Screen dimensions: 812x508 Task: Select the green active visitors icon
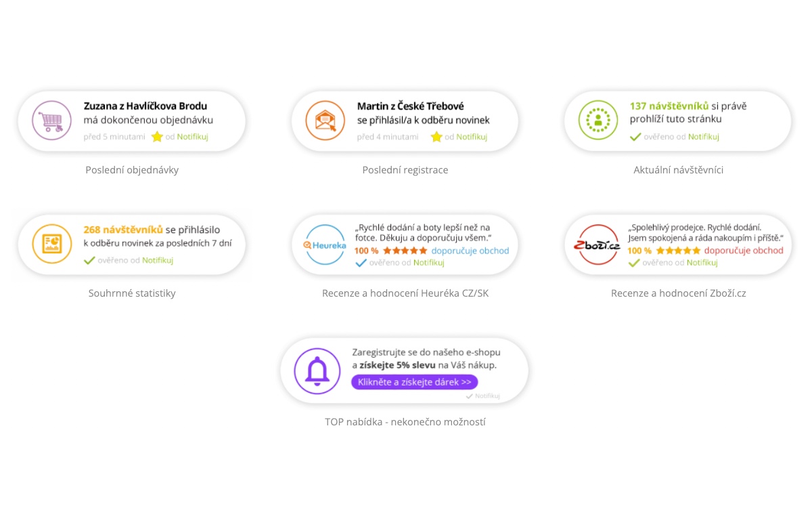(x=598, y=121)
